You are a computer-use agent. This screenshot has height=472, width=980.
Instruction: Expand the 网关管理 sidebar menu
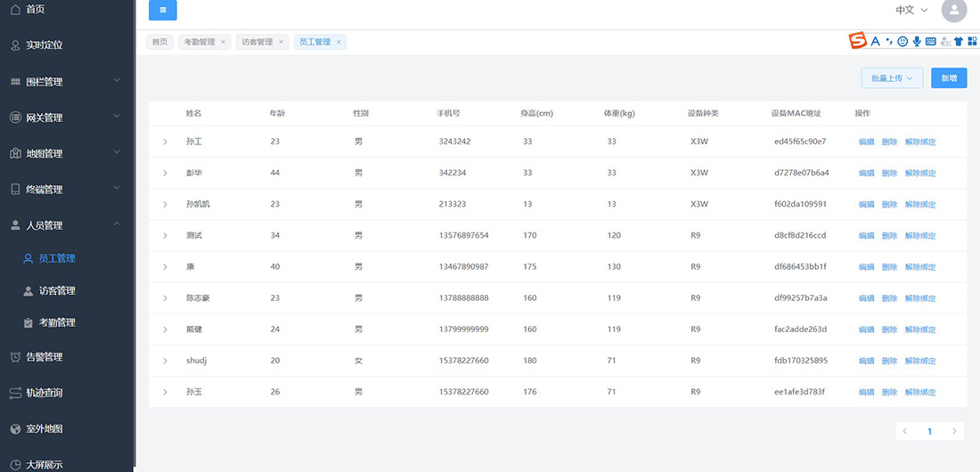116,117
